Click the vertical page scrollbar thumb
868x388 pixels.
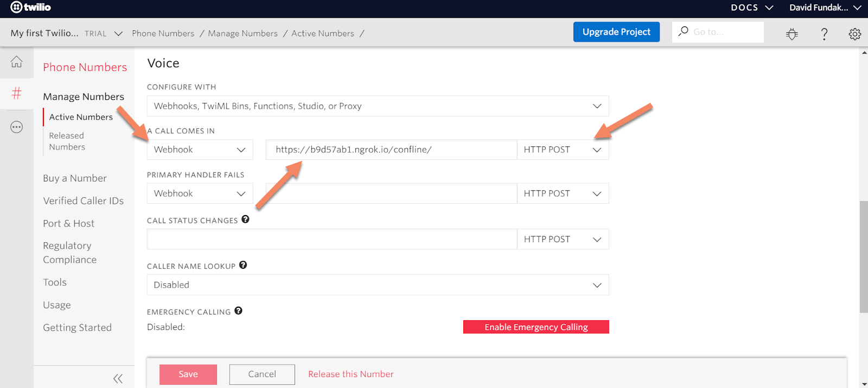click(864, 257)
